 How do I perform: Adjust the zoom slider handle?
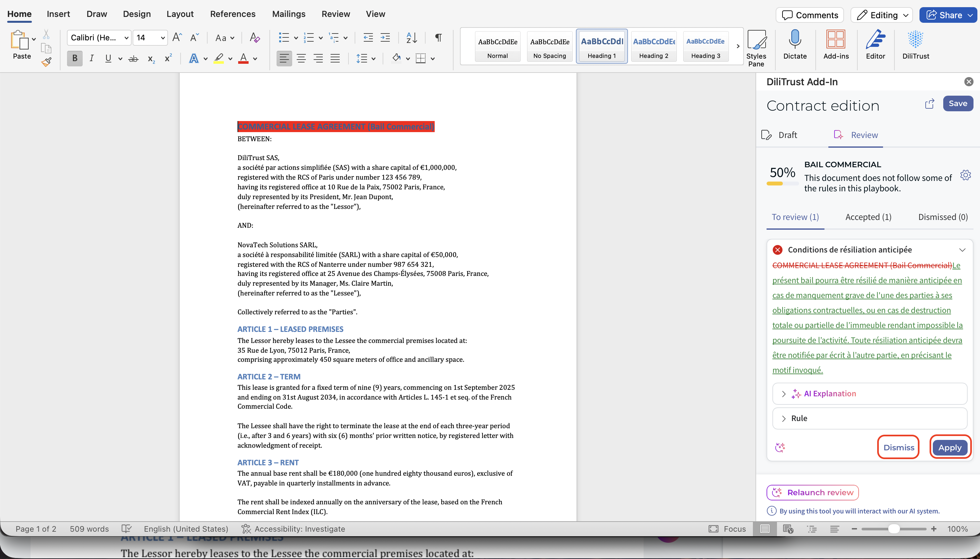click(894, 529)
